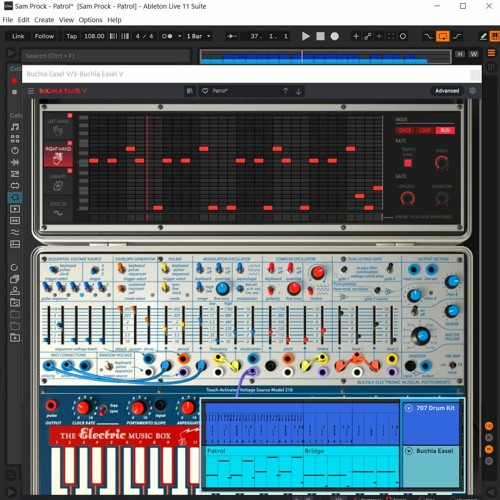Screen dimensions: 500x500
Task: Open the Help menu
Action: click(x=114, y=20)
